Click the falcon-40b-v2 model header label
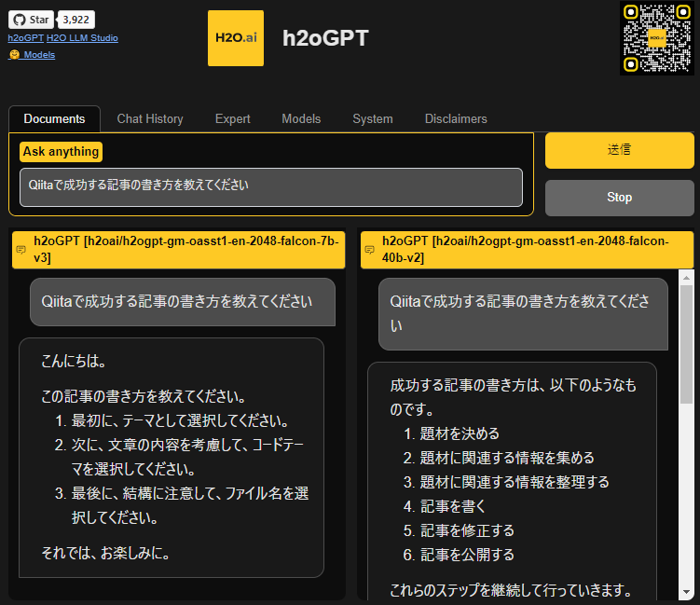The height and width of the screenshot is (605, 700). tap(526, 249)
